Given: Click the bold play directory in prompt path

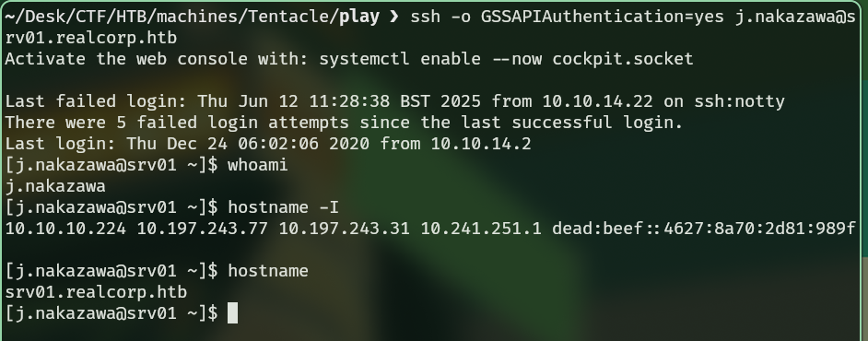Looking at the screenshot, I should pyautogui.click(x=359, y=17).
